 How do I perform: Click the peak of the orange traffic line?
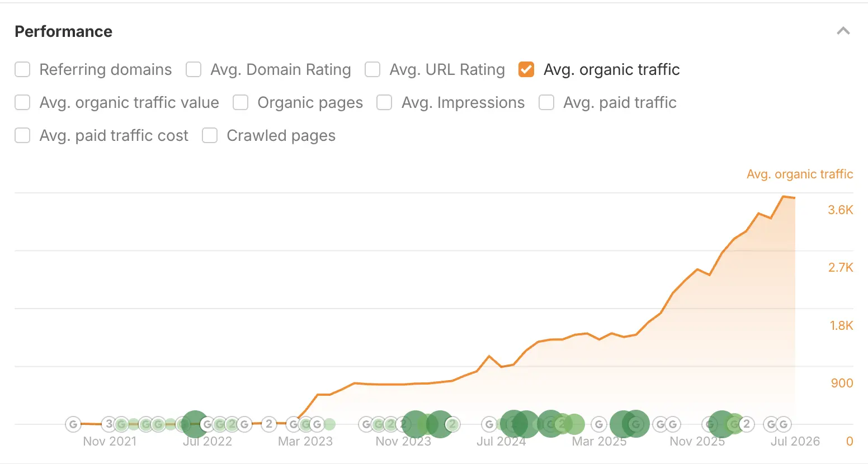(x=783, y=197)
